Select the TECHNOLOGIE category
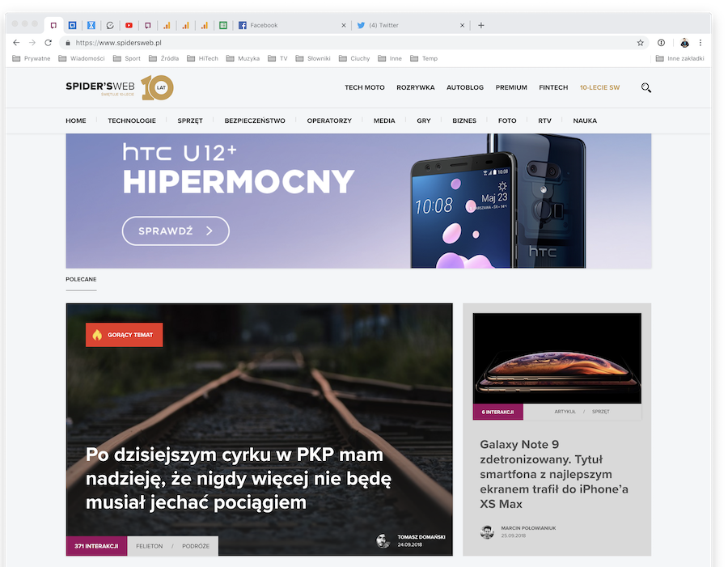 tap(132, 121)
